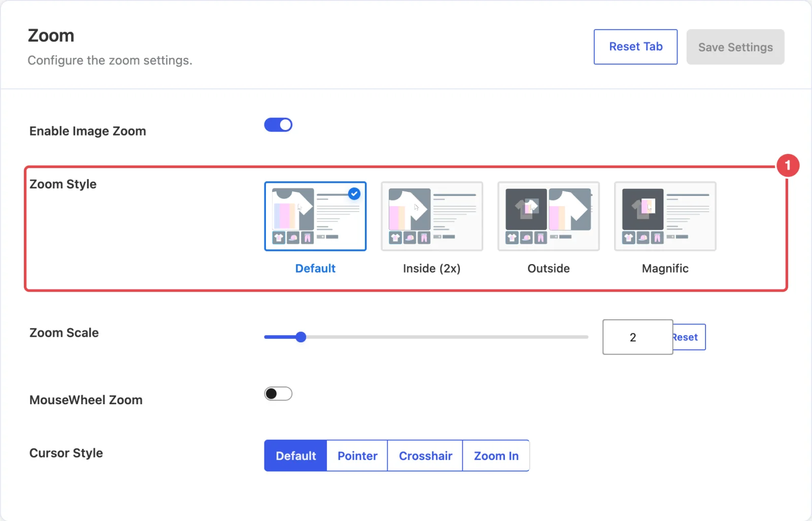This screenshot has height=521, width=812.
Task: Click the Zoom Scale slider handle
Action: pyautogui.click(x=301, y=337)
